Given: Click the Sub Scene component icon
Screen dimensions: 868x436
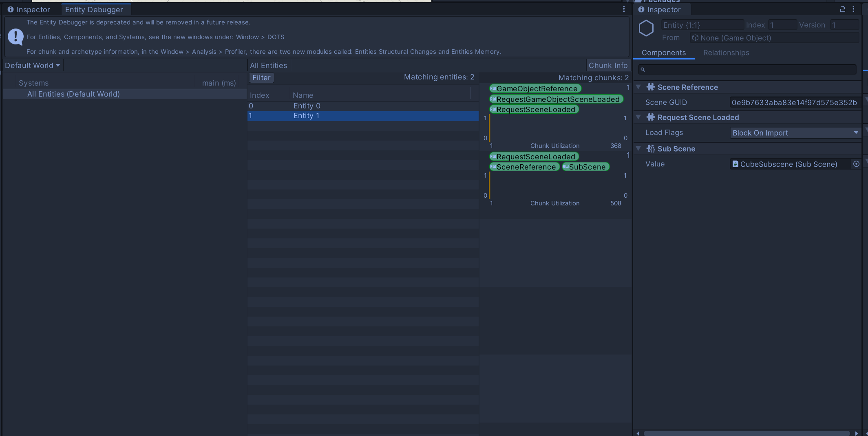Looking at the screenshot, I should click(x=651, y=149).
